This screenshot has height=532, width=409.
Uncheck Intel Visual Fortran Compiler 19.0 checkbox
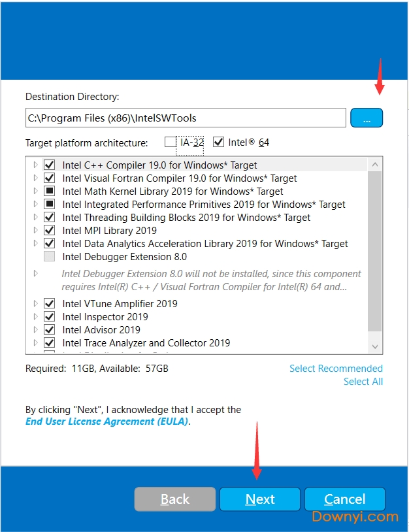click(x=50, y=178)
